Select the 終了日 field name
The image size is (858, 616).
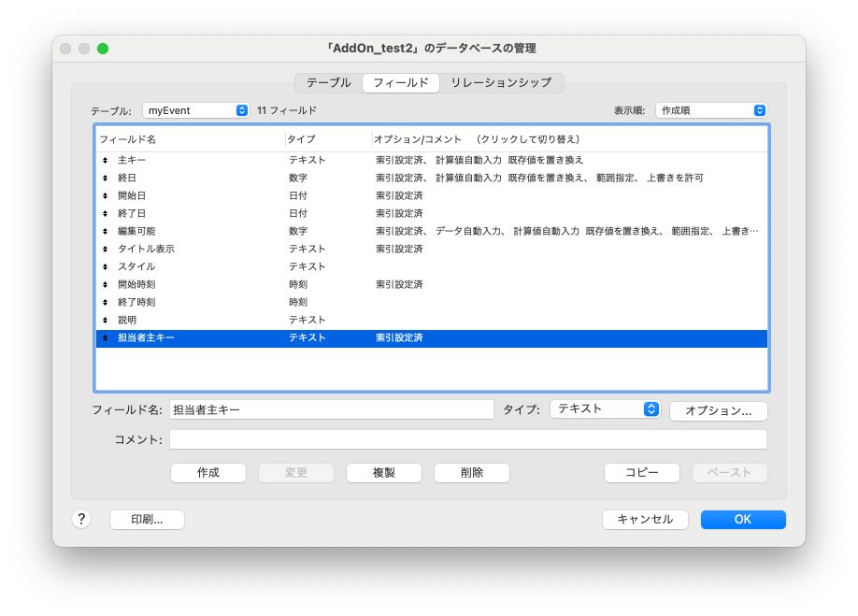132,213
